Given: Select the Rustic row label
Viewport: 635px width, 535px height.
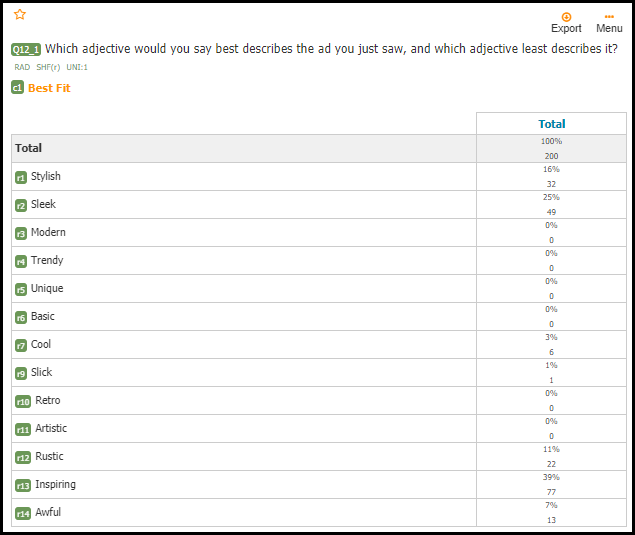Looking at the screenshot, I should coord(49,456).
